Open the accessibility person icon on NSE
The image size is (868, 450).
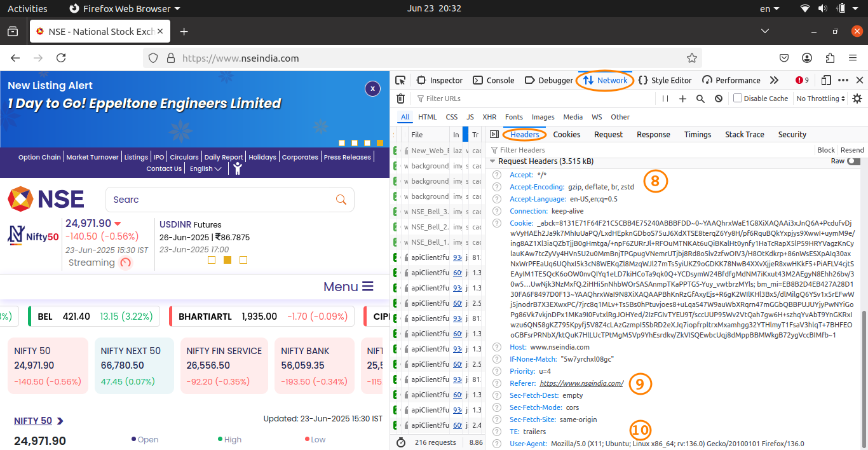click(237, 168)
